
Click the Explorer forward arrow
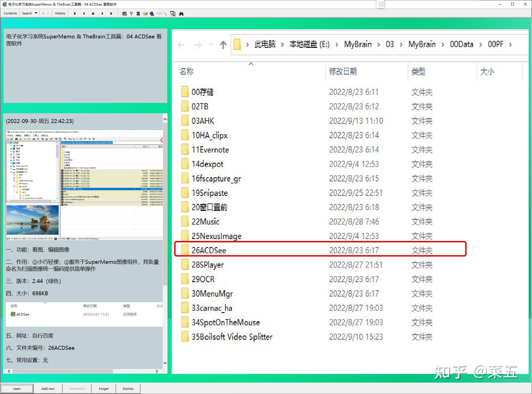click(198, 45)
